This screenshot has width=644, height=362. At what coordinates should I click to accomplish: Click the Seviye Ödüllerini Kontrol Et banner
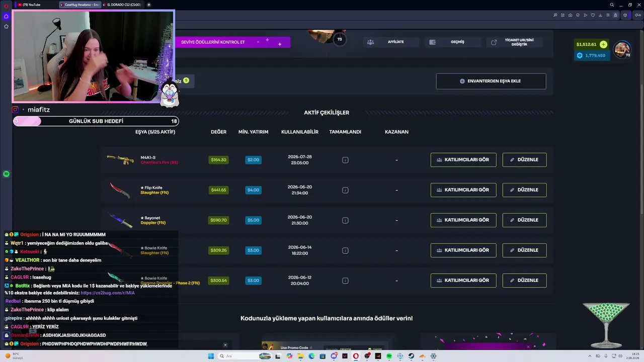(232, 42)
